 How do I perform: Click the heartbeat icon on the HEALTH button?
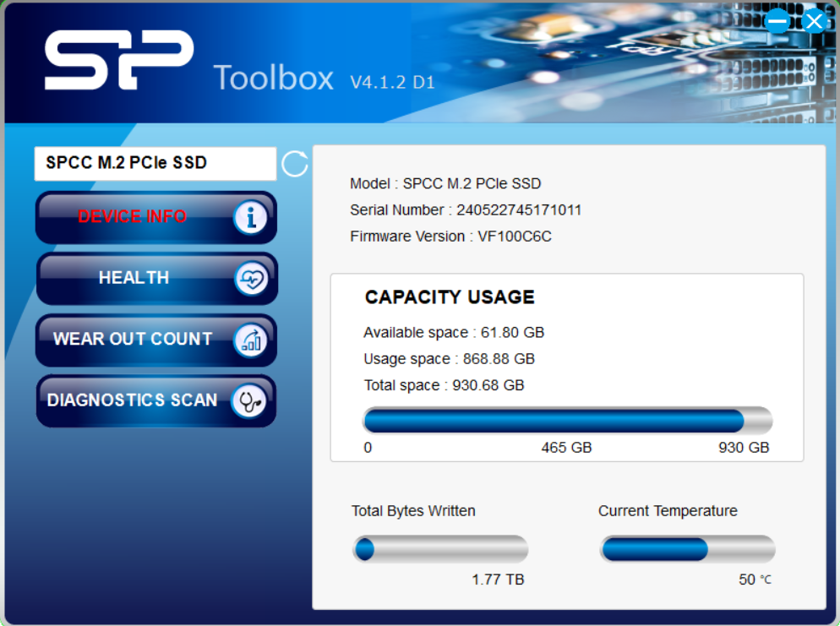pos(251,280)
